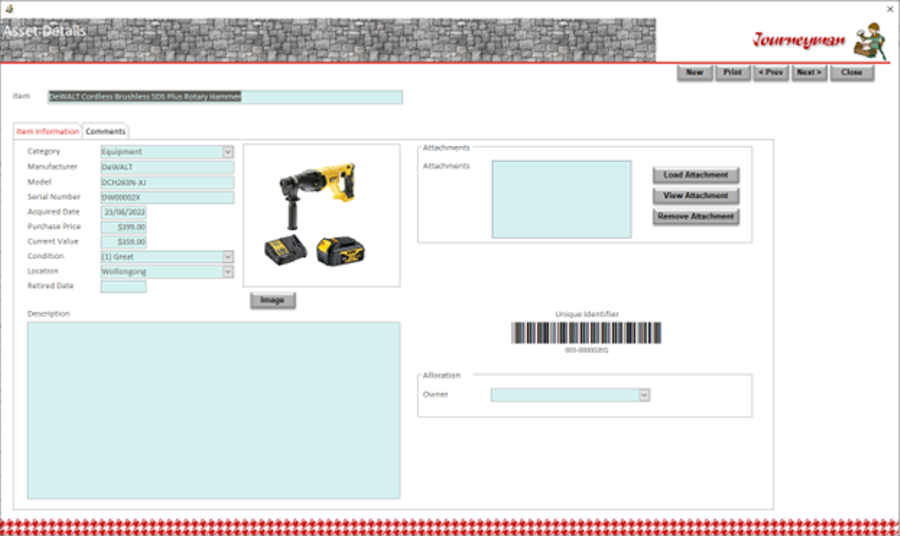
Task: Click View Attachment button
Action: pos(696,196)
